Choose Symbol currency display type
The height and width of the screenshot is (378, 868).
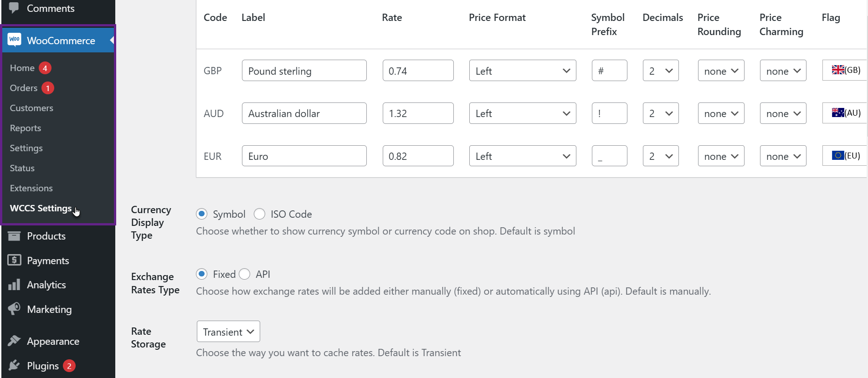coord(202,214)
